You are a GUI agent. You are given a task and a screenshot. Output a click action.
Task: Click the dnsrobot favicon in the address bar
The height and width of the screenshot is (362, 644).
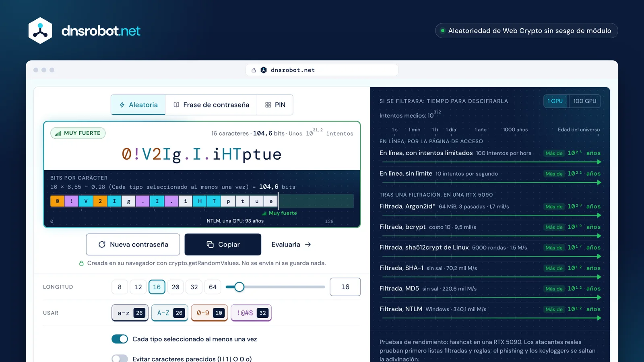pos(264,70)
